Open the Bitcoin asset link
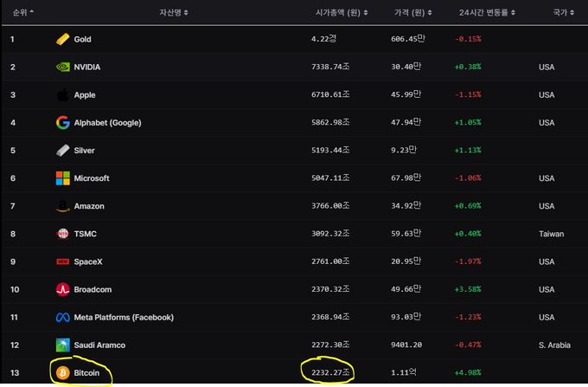 86,373
